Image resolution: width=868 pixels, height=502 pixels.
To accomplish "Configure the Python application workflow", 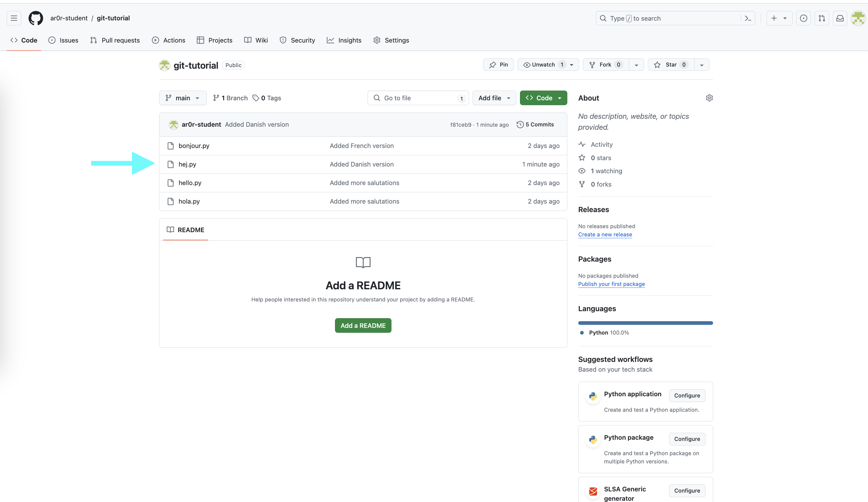I will (x=687, y=396).
